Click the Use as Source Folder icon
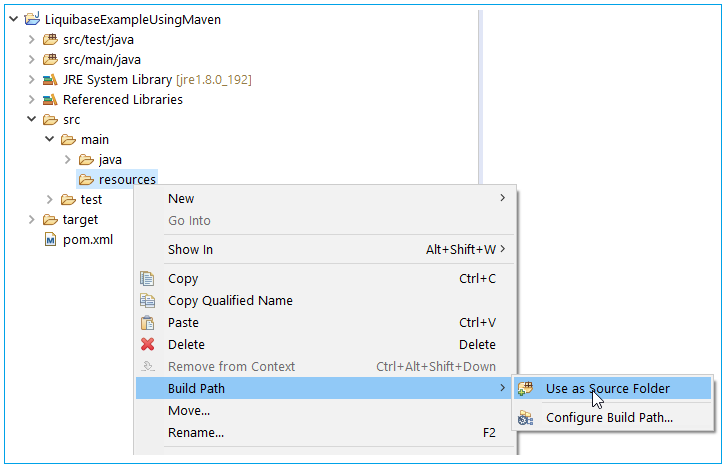This screenshot has height=467, width=728. tap(526, 389)
